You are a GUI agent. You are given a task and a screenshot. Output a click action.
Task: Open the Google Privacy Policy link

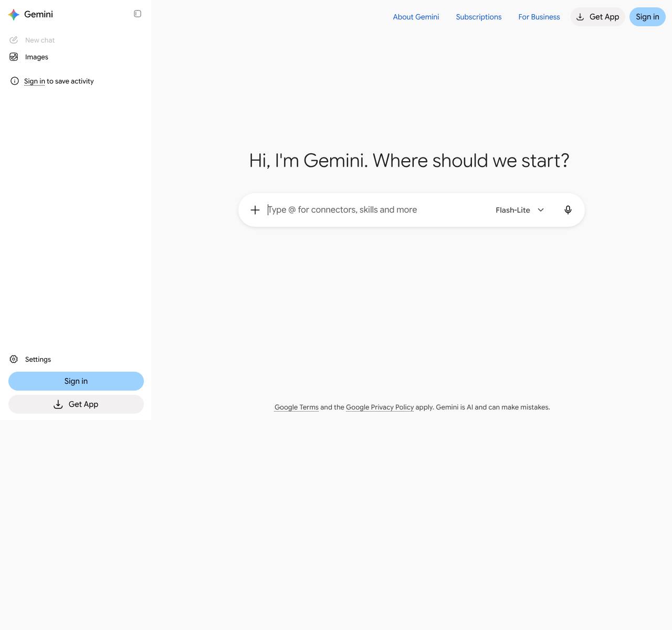pyautogui.click(x=380, y=407)
